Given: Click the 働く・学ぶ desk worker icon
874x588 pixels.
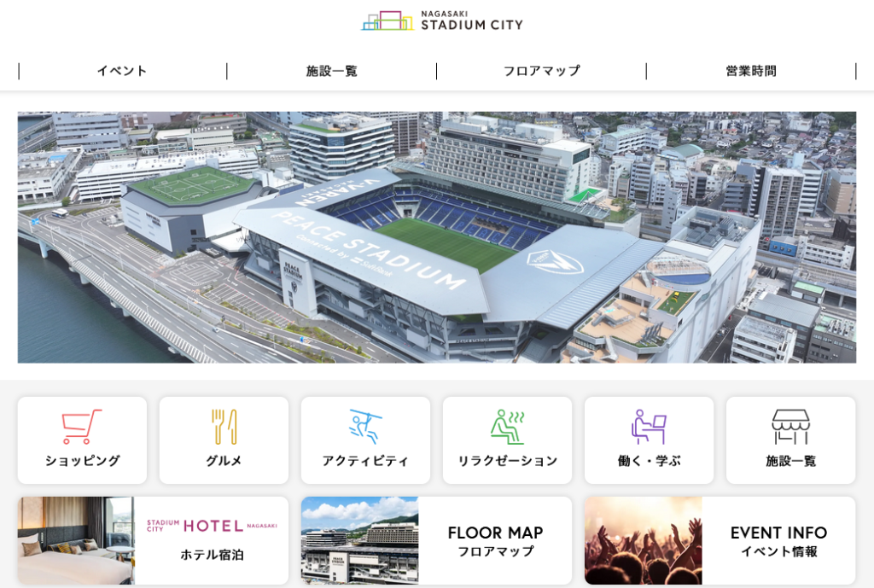Looking at the screenshot, I should 649,427.
